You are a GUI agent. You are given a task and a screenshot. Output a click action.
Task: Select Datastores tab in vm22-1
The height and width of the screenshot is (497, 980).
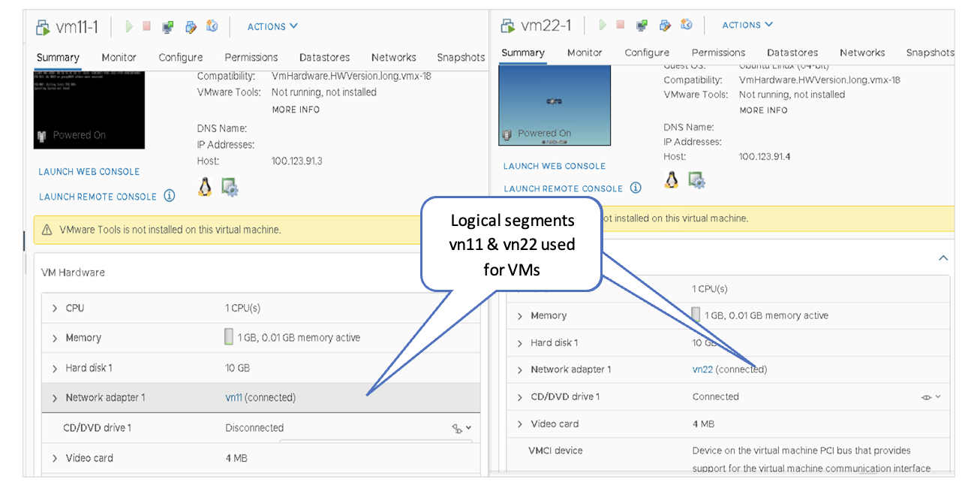coord(792,53)
